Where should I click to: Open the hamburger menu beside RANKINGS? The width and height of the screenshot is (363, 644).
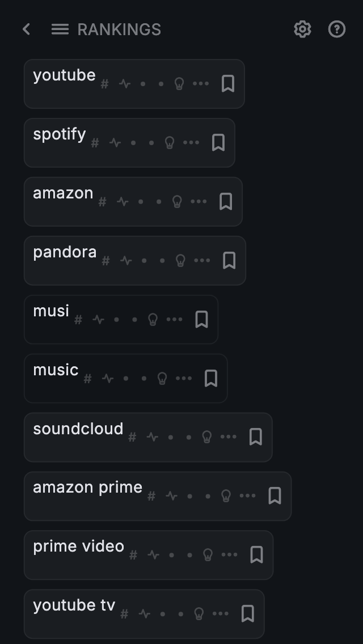coord(60,29)
